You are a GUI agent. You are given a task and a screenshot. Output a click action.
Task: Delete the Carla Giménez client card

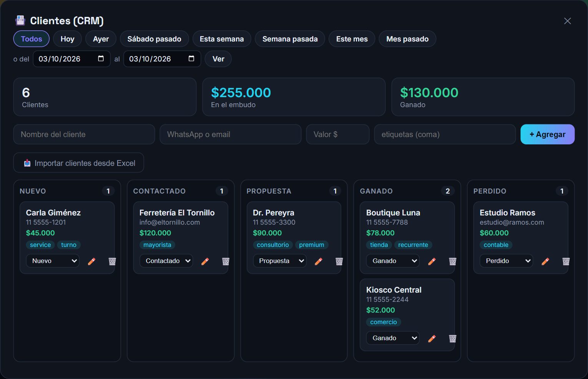click(112, 261)
